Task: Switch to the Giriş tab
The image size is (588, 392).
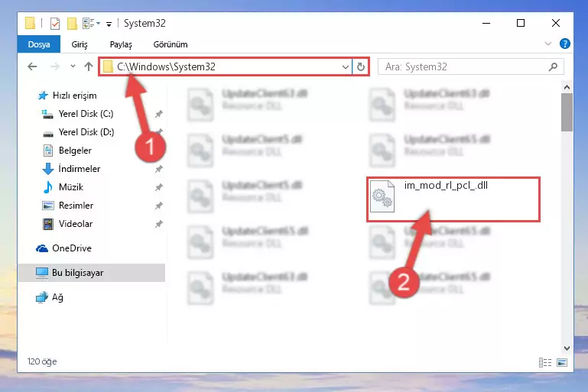Action: click(80, 44)
